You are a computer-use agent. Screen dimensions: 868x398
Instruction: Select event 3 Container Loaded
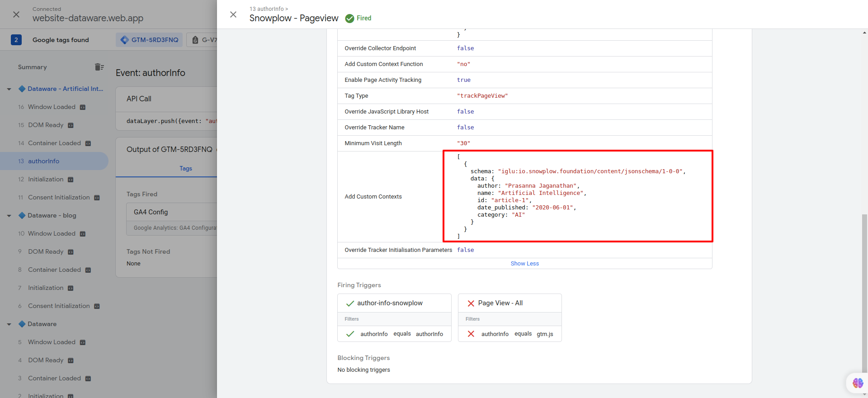[54, 378]
